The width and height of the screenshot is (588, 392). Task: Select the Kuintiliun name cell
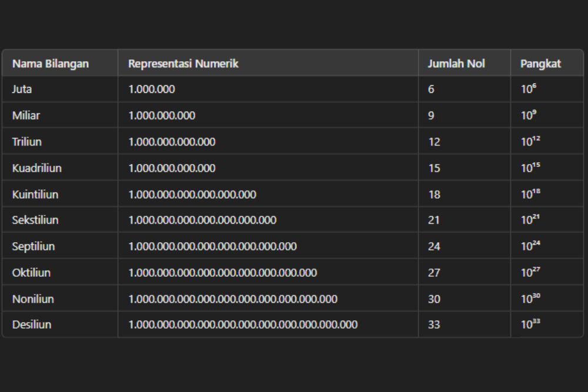(35, 195)
